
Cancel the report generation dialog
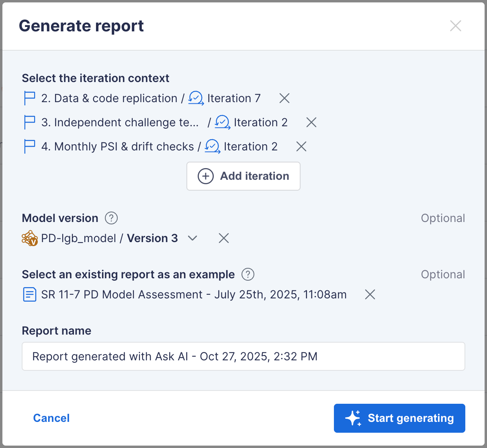point(51,418)
